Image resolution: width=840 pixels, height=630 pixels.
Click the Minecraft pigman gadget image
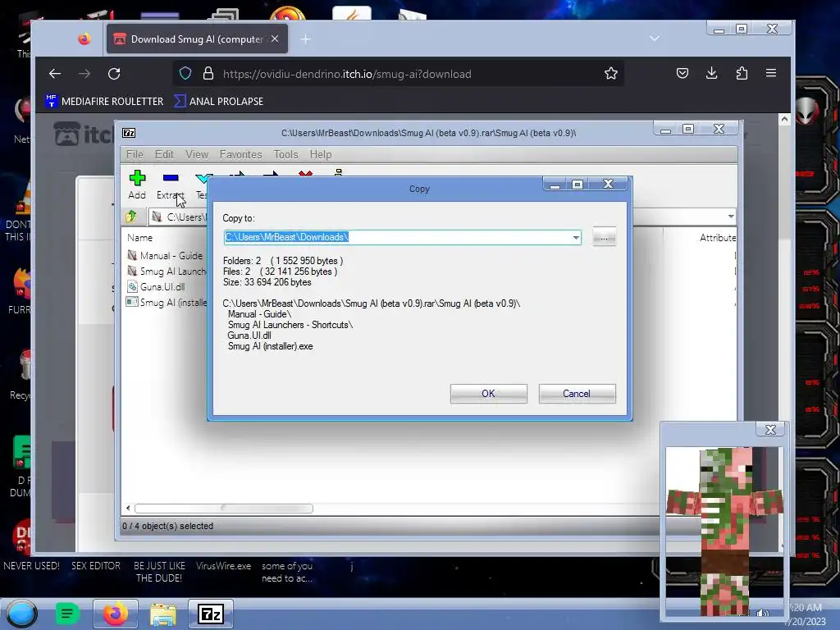tap(724, 531)
